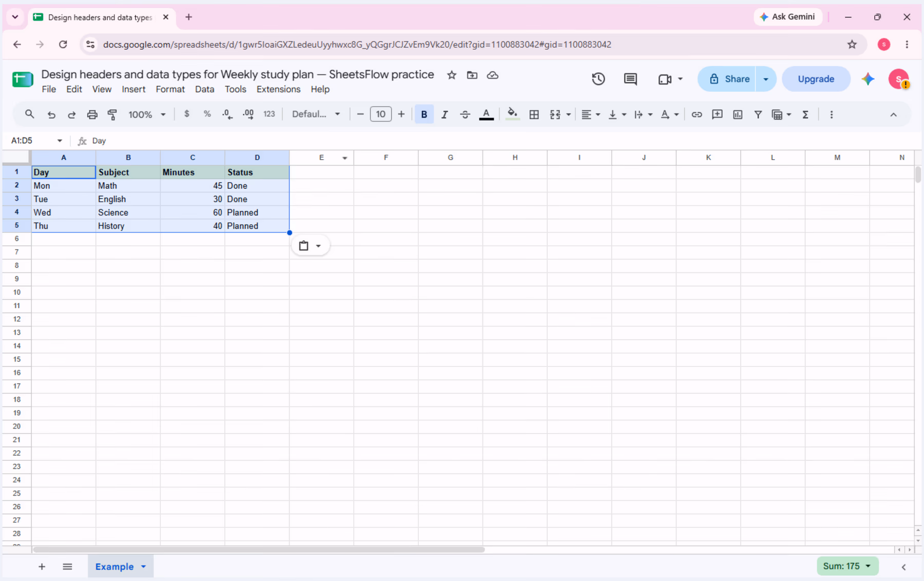Open the Sum: 175 dropdown
924x581 pixels.
point(847,566)
